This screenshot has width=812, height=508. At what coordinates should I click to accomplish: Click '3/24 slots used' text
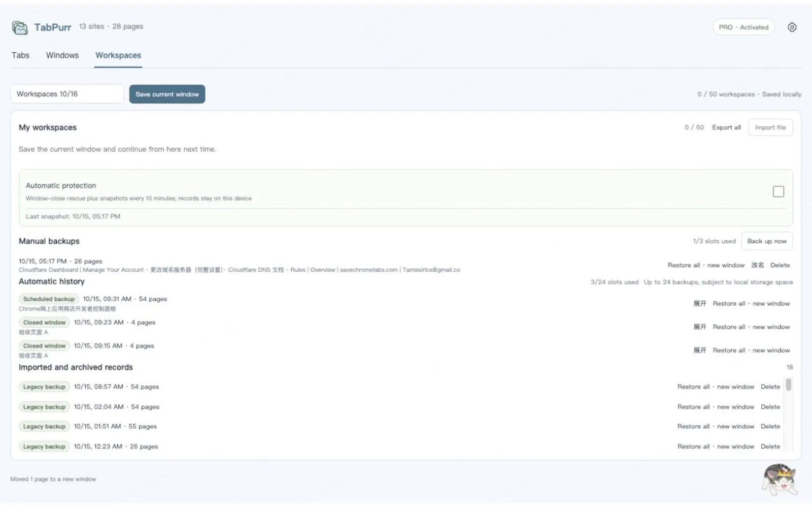(x=614, y=282)
